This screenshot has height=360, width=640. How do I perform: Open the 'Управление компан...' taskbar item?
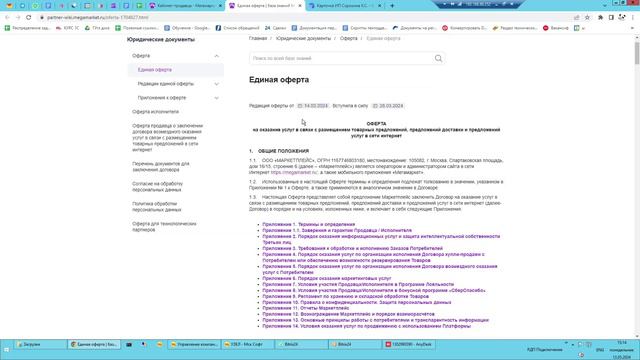click(x=194, y=344)
